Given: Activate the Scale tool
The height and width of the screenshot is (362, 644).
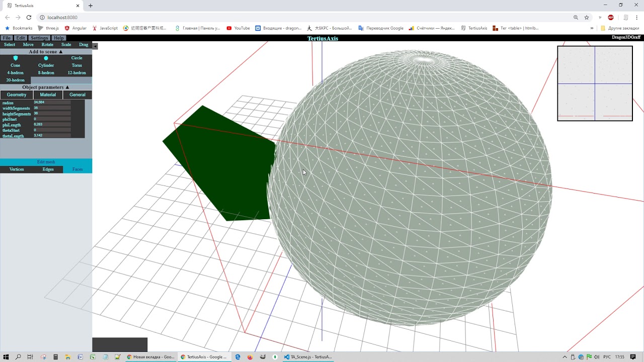Looking at the screenshot, I should pos(66,45).
